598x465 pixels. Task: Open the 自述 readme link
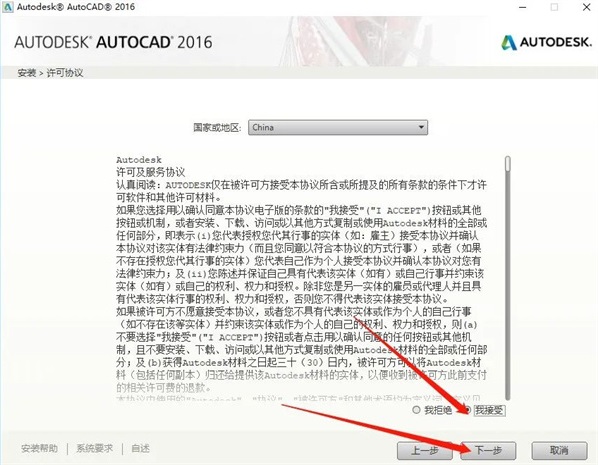tap(140, 448)
